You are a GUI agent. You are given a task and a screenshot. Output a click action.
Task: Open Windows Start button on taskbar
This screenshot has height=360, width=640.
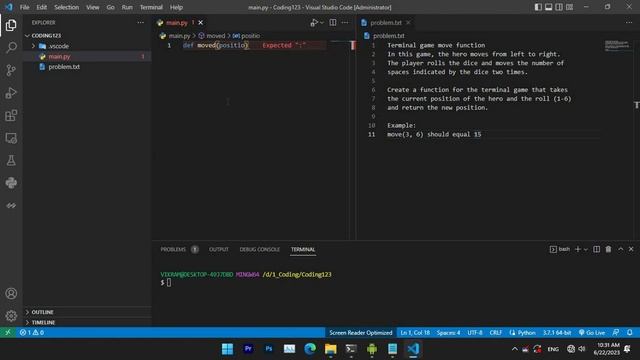(227, 349)
